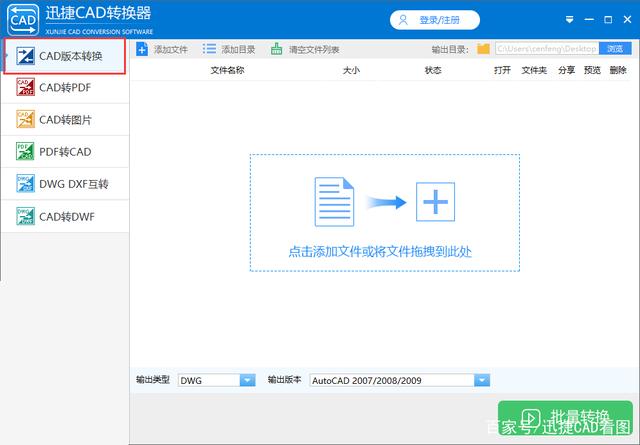Screen dimensions: 640x445
Task: Select the CAD版本转换 menu label
Action: pos(71,56)
